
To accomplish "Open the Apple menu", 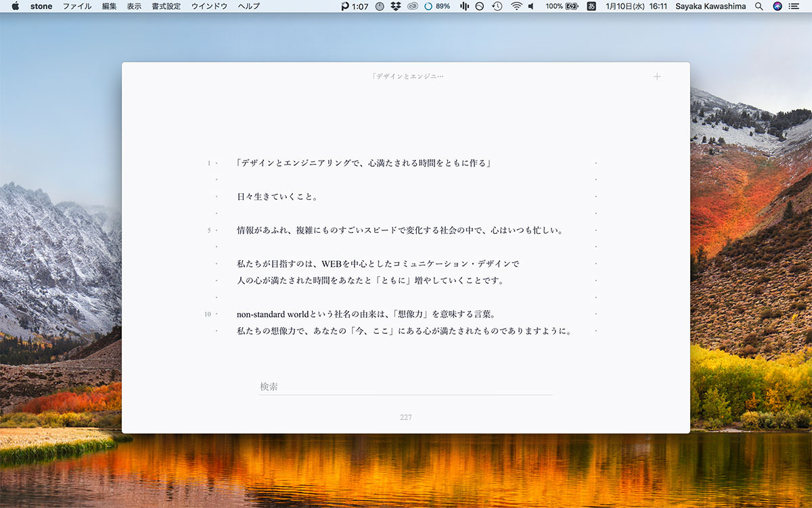I will point(15,6).
